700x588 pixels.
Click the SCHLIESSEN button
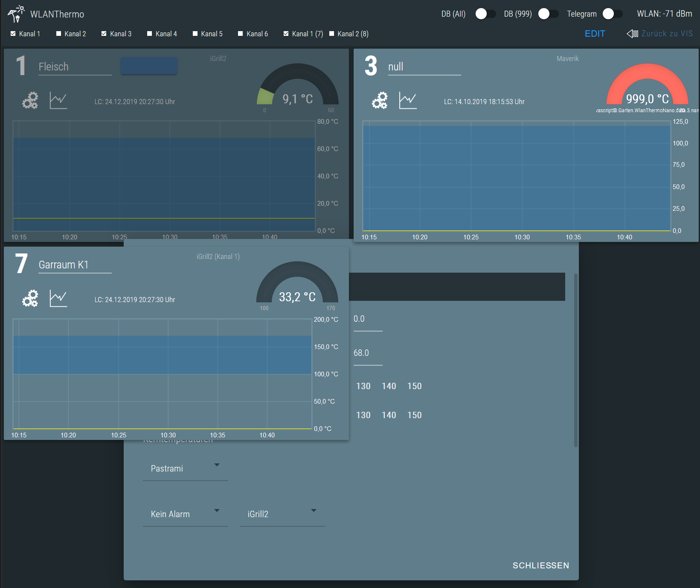coord(541,565)
